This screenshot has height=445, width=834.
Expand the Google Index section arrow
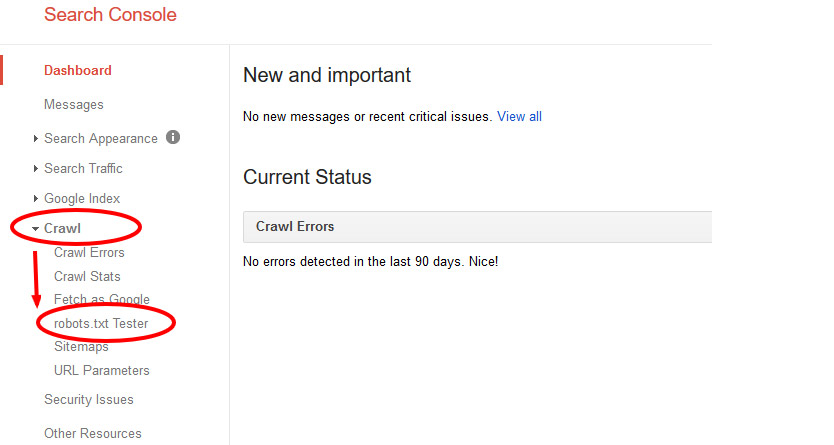[35, 198]
